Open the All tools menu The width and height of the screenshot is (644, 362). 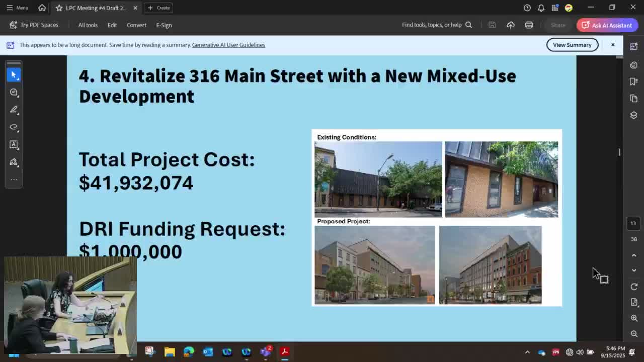tap(88, 25)
